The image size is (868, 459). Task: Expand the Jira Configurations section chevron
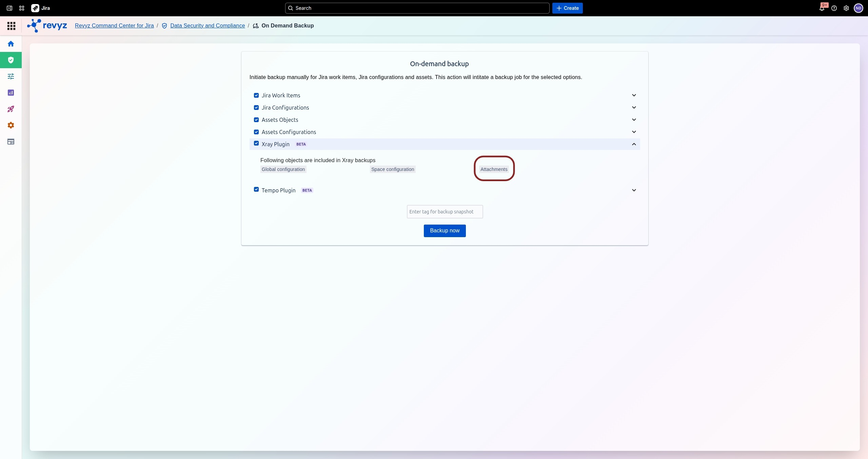634,108
